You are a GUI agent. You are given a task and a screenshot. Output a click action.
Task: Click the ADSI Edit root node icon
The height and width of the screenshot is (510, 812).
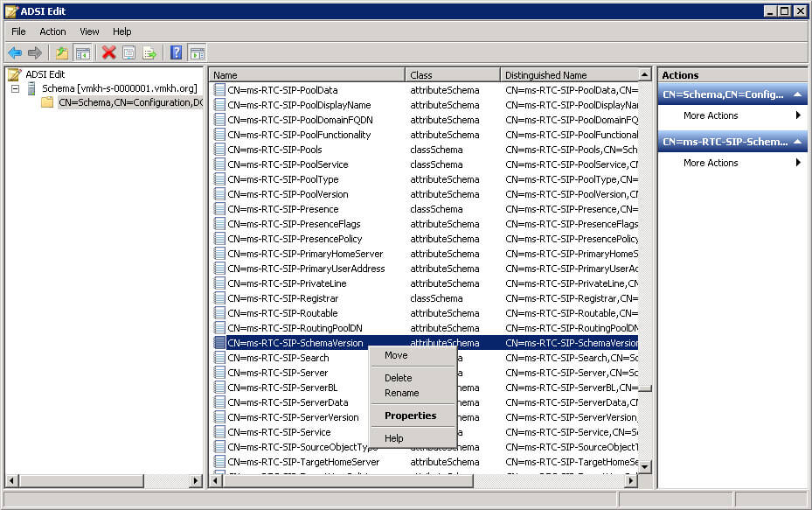[15, 74]
